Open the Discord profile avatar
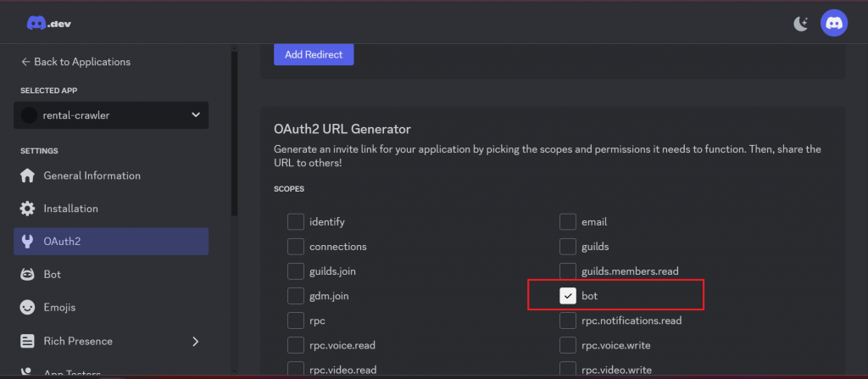The height and width of the screenshot is (379, 868). click(834, 24)
